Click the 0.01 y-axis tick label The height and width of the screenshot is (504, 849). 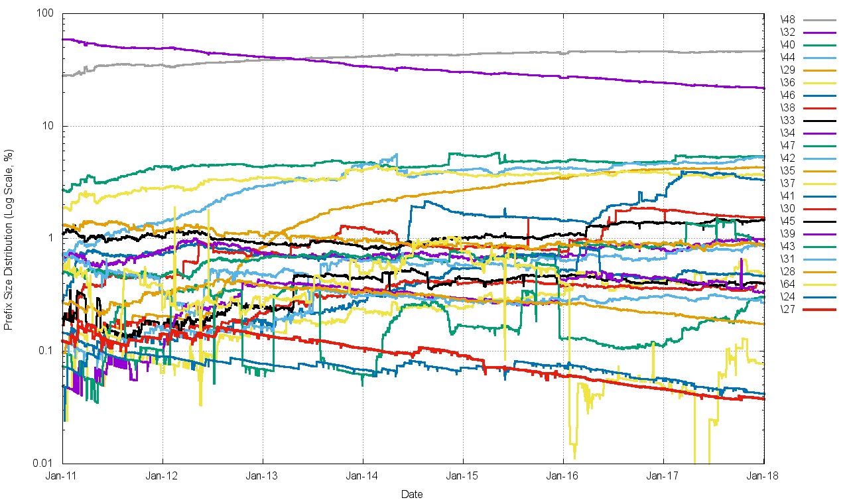pyautogui.click(x=44, y=463)
